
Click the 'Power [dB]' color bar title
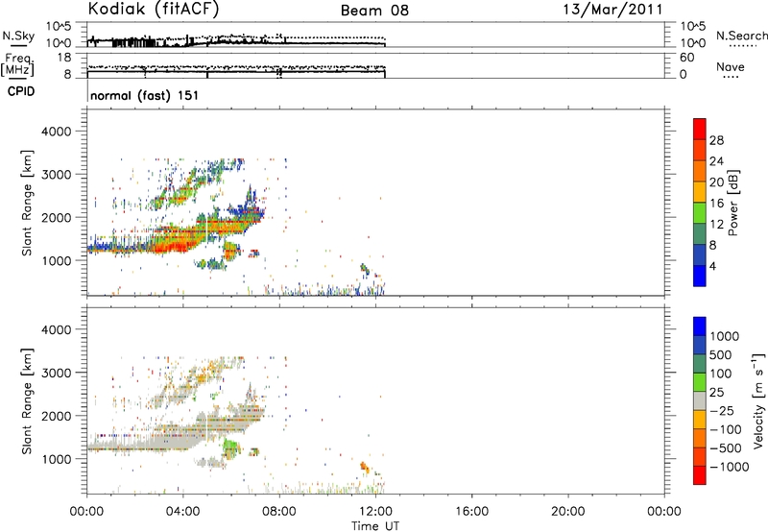pyautogui.click(x=733, y=203)
